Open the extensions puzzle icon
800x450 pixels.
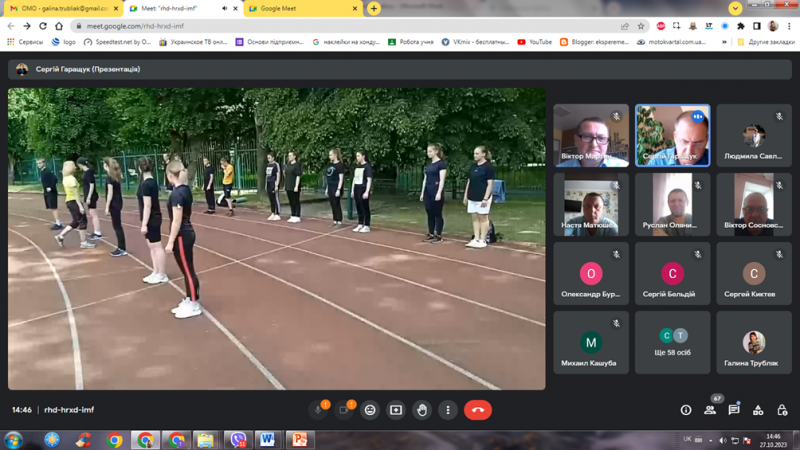(x=741, y=26)
